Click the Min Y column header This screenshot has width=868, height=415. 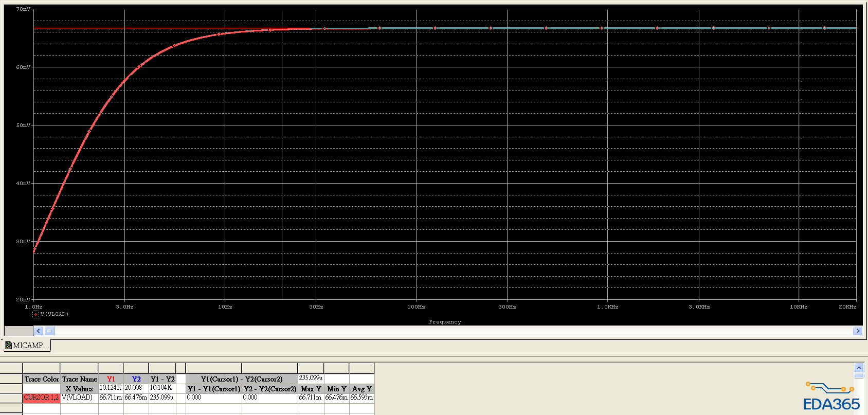click(x=337, y=389)
